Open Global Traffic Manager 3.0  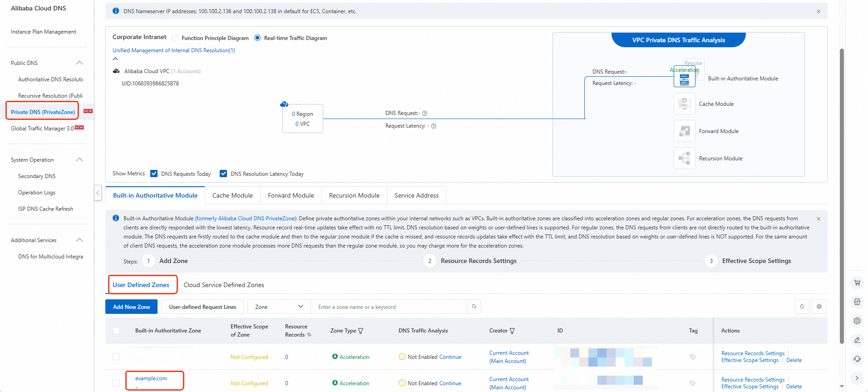pyautogui.click(x=42, y=129)
